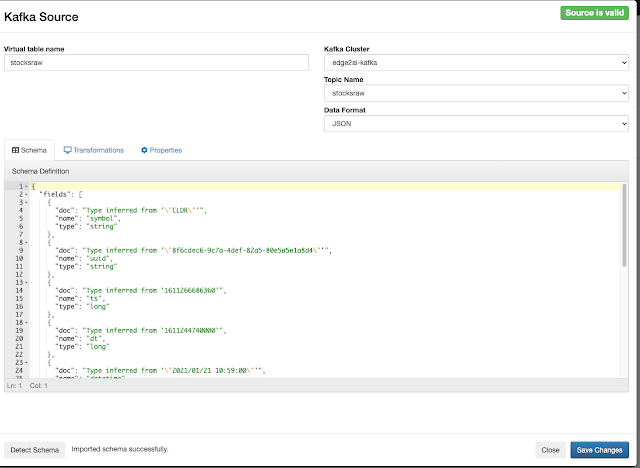Collapse the code fold at line 1
Viewport: 640px width, 468px height.
click(26, 186)
